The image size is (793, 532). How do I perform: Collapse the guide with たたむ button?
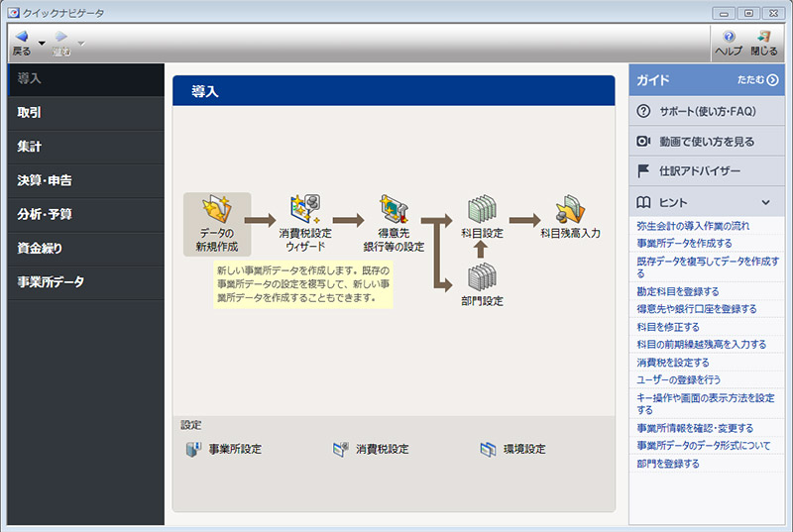pos(757,80)
